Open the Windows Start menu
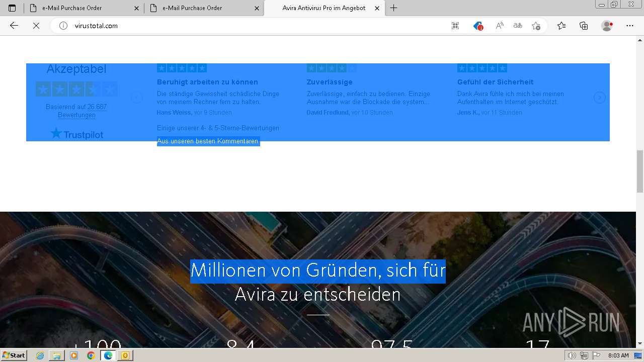Screen dimensions: 644x362 (x=14, y=355)
